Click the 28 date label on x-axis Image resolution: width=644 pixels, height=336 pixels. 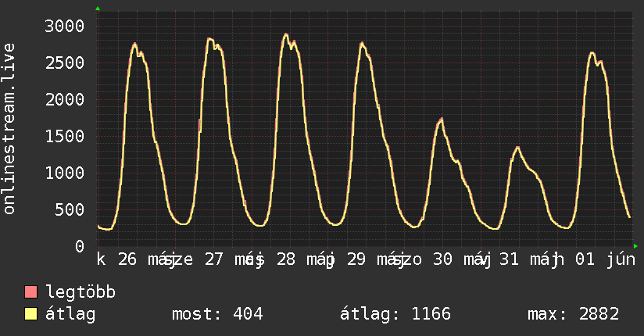pos(286,259)
